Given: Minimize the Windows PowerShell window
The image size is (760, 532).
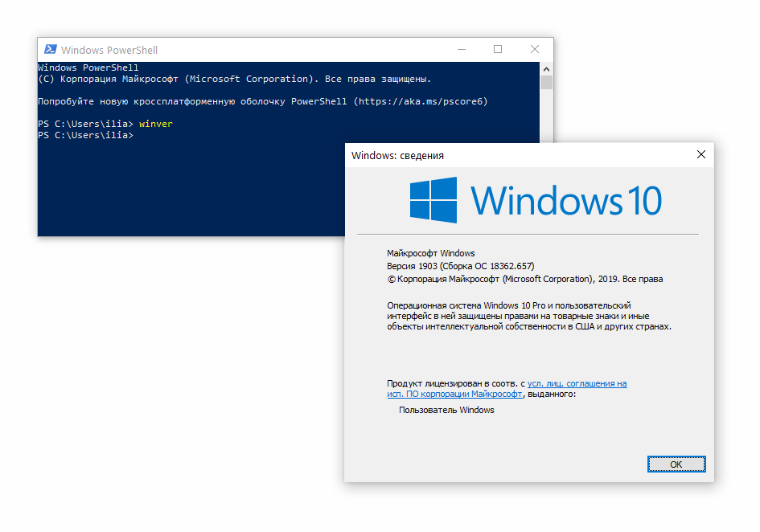Looking at the screenshot, I should [x=462, y=49].
